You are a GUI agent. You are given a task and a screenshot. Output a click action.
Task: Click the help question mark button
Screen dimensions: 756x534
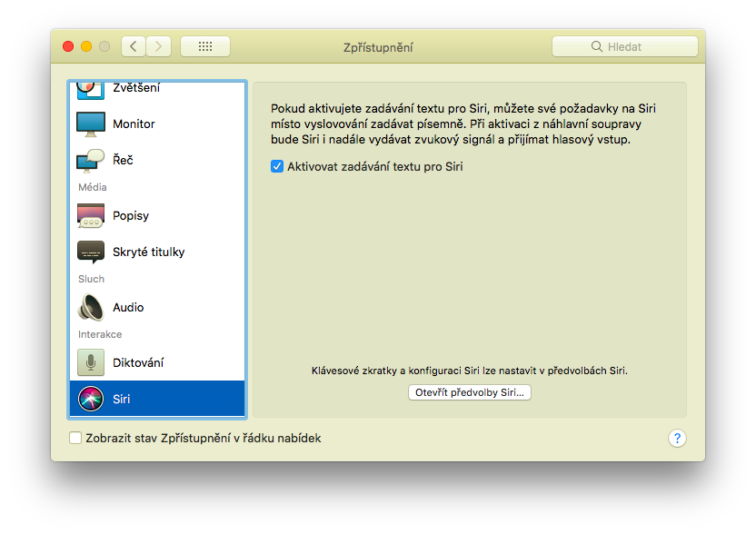pos(677,439)
